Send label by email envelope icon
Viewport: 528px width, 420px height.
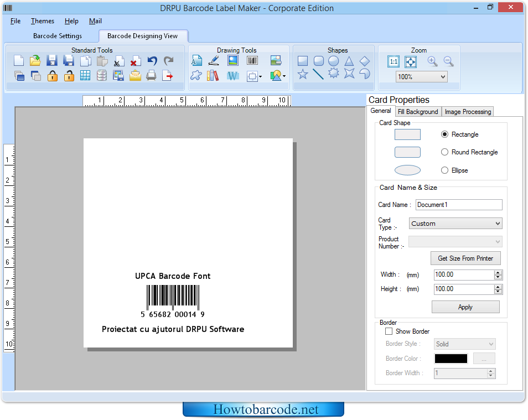click(x=135, y=76)
